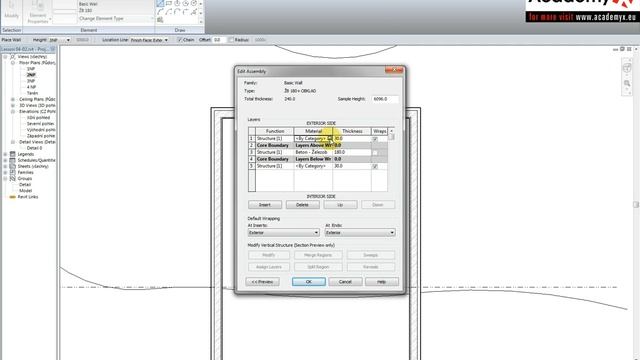640x360 pixels.
Task: Collapse the Elevations tree node
Action: click(x=13, y=111)
